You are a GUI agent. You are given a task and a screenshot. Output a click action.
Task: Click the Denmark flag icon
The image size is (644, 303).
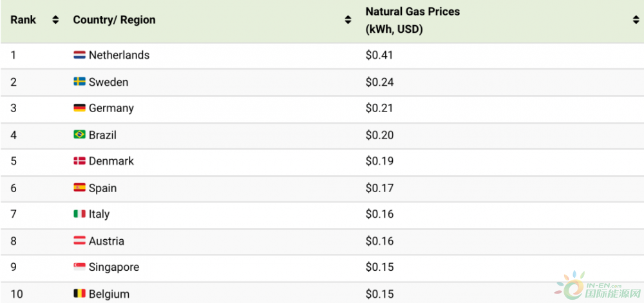coord(79,161)
